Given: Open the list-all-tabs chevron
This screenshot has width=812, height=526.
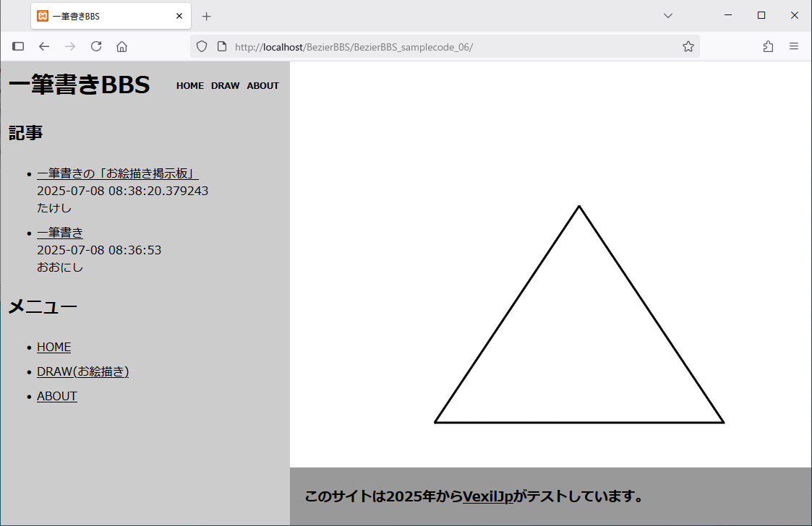Looking at the screenshot, I should coord(667,15).
